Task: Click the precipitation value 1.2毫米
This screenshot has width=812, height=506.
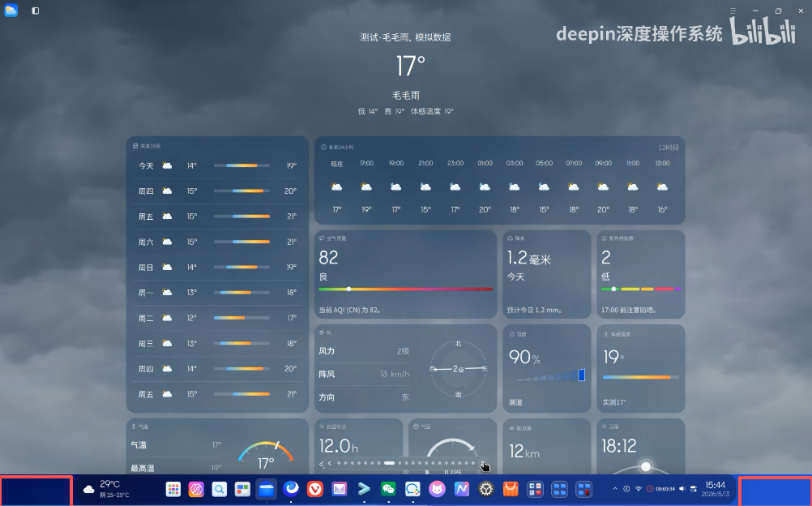Action: pyautogui.click(x=528, y=258)
